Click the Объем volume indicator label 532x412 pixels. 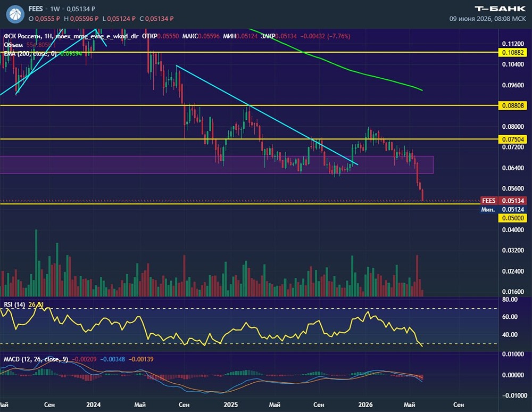pyautogui.click(x=13, y=45)
